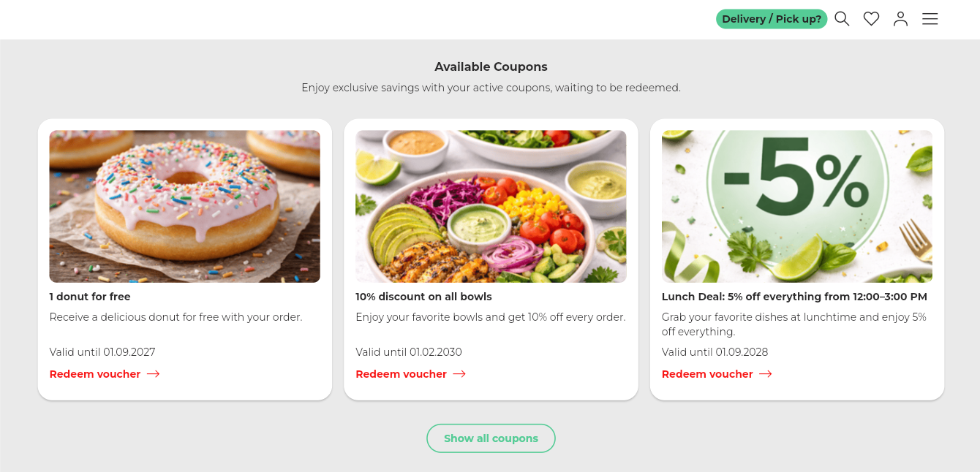
Task: Select the colorful bowl image
Action: coord(491,206)
